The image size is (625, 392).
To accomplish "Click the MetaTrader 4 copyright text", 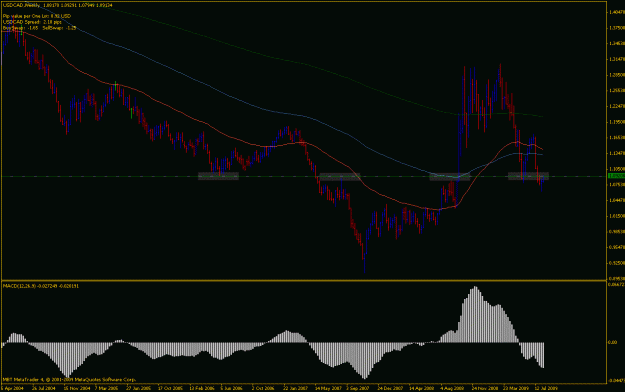I will [x=69, y=380].
